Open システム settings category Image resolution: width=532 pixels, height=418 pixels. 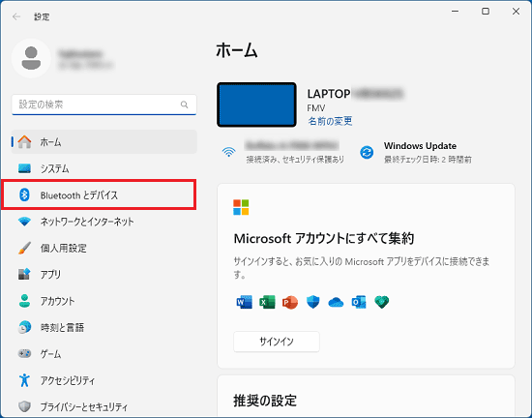click(x=104, y=168)
